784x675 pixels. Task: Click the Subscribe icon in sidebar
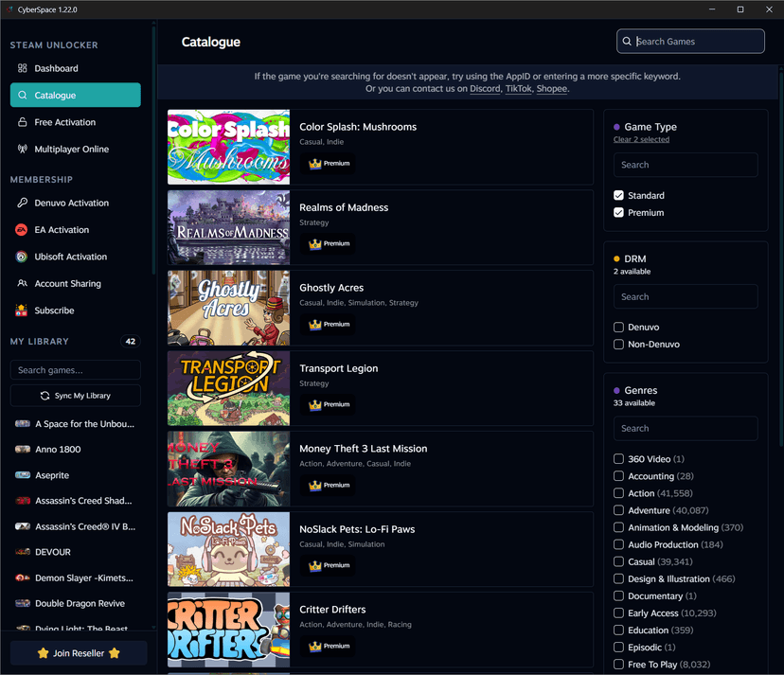[23, 311]
